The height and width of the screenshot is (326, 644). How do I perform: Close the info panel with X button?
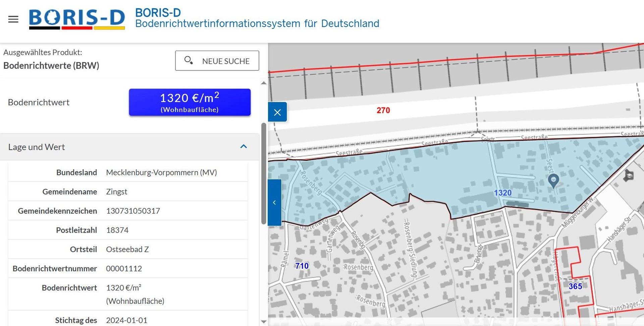(277, 112)
